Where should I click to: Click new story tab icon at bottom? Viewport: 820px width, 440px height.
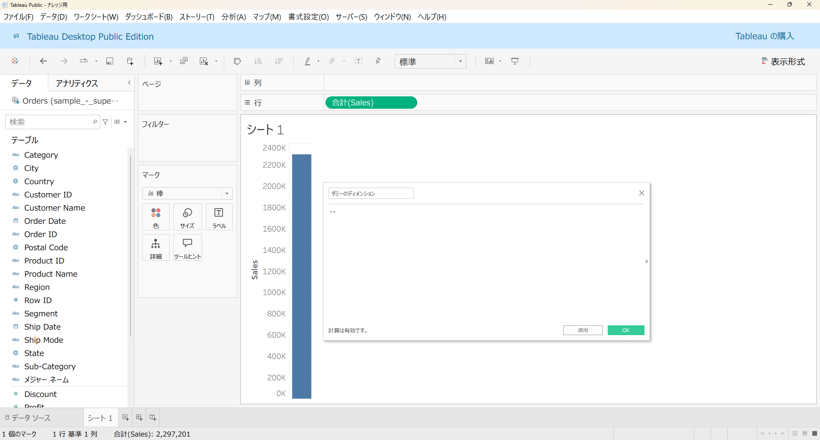153,418
